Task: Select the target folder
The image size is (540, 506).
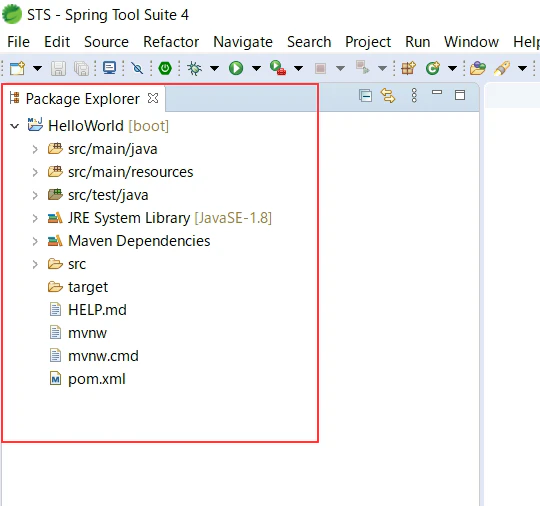Action: coord(88,287)
